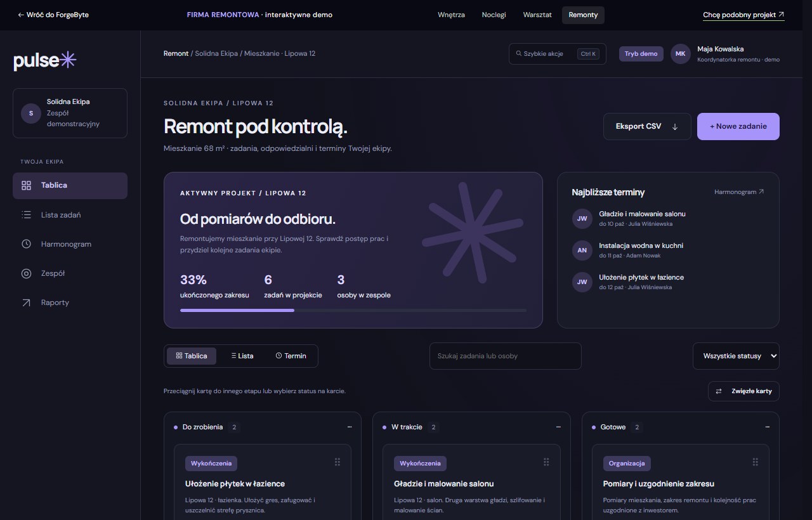Click the JW avatar beside Gładzie i malowanie salonu
This screenshot has width=812, height=520.
[x=582, y=219]
